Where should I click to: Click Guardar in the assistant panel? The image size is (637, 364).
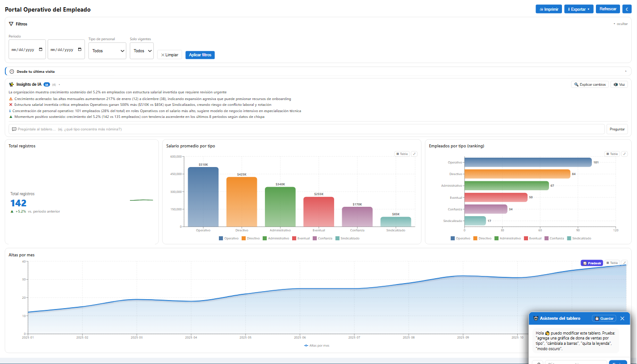tap(604, 318)
